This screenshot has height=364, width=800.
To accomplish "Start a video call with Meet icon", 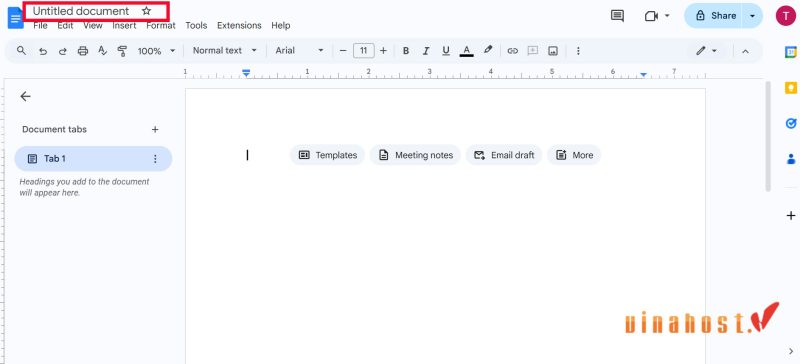I will (651, 16).
